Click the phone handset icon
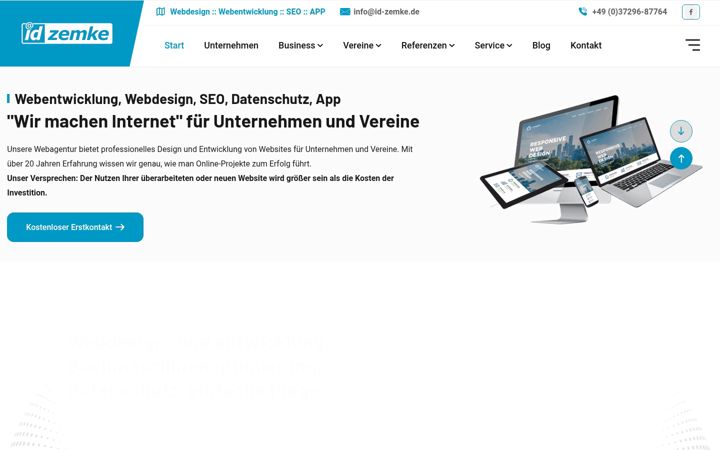The image size is (720, 450). point(583,11)
